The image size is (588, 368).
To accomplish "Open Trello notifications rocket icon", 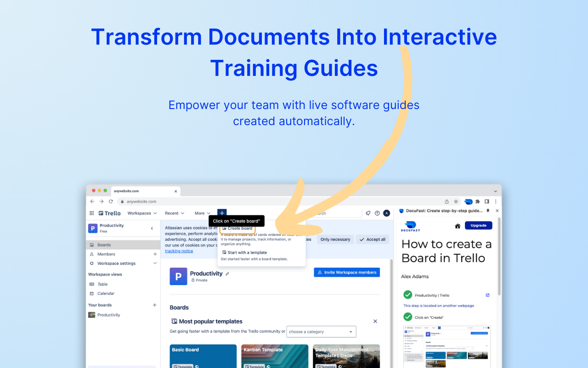I will pos(368,213).
